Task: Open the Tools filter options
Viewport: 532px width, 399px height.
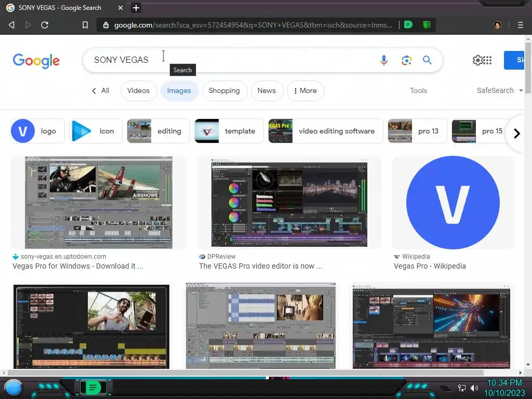Action: click(418, 90)
